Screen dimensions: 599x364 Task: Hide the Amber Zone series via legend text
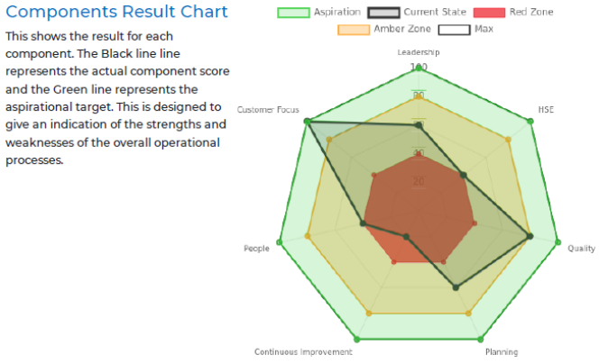(401, 30)
